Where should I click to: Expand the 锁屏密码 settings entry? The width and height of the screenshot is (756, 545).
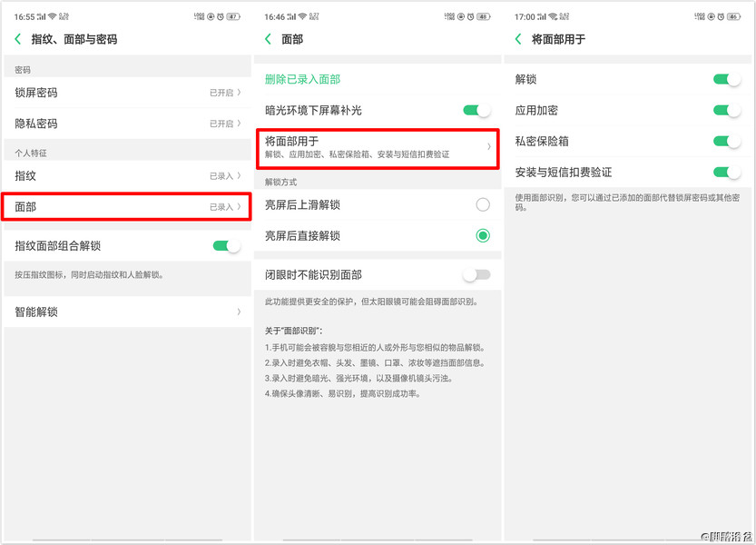(127, 92)
